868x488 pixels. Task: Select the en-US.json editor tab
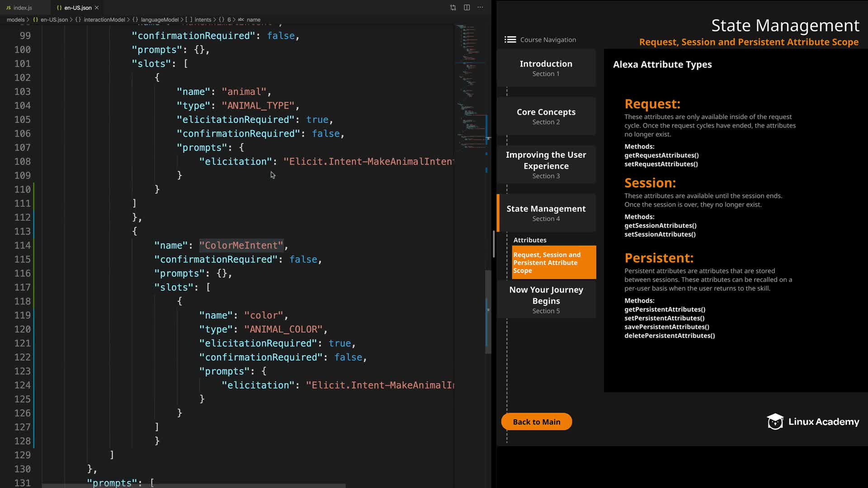pyautogui.click(x=78, y=8)
